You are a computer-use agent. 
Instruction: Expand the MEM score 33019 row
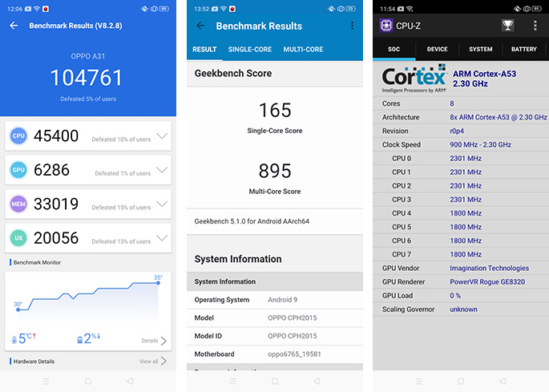point(162,204)
